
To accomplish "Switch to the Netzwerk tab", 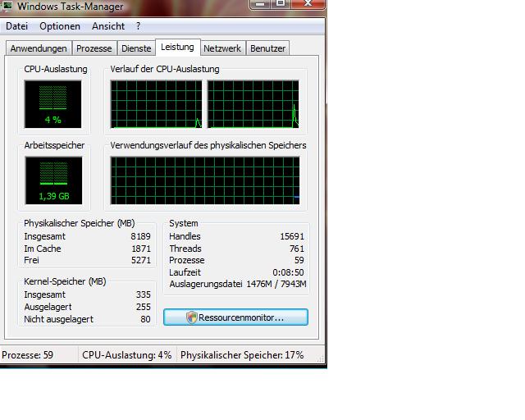I will (222, 48).
